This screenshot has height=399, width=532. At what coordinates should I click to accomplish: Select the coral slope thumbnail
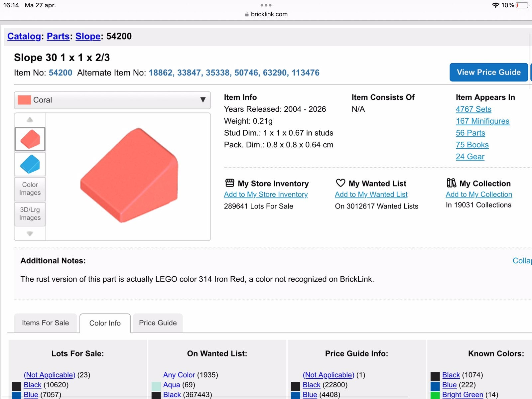point(30,139)
